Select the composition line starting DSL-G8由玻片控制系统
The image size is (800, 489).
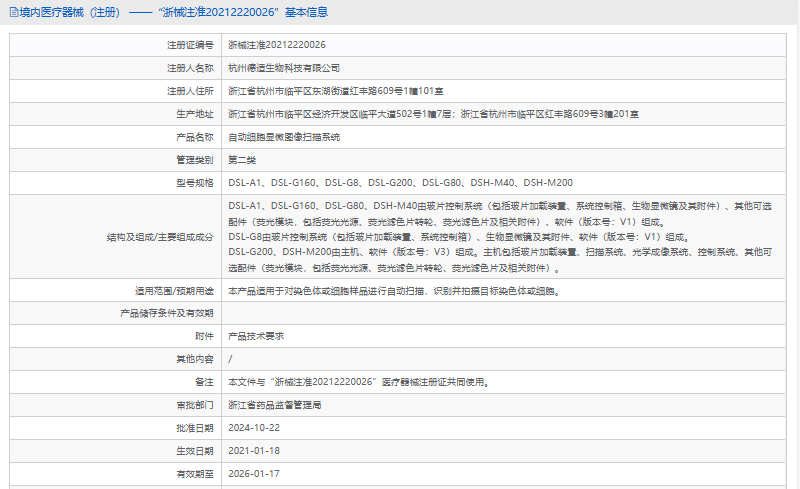tap(459, 237)
